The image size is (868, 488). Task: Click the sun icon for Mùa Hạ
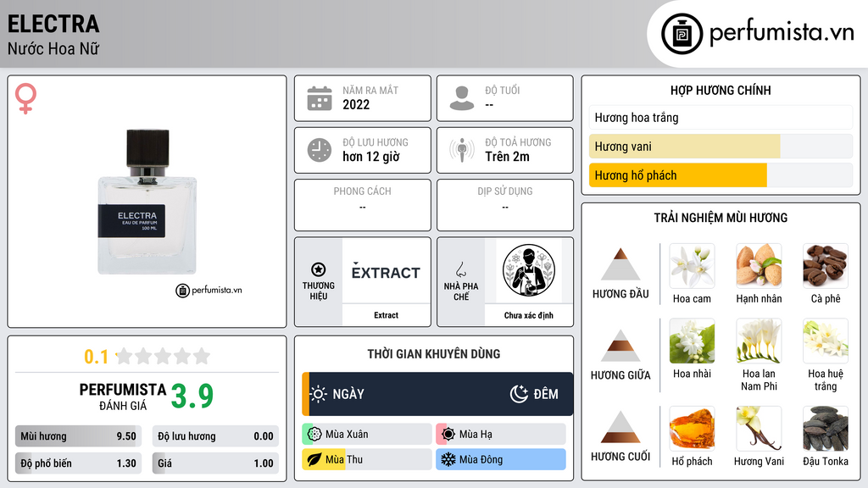(x=448, y=435)
